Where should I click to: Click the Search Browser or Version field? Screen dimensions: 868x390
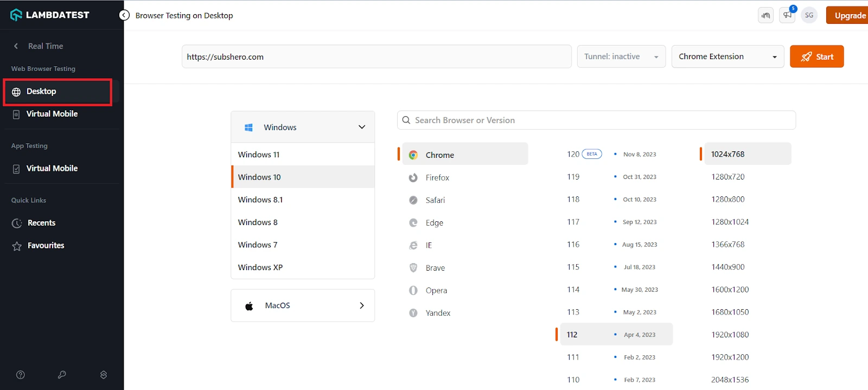[x=597, y=120]
